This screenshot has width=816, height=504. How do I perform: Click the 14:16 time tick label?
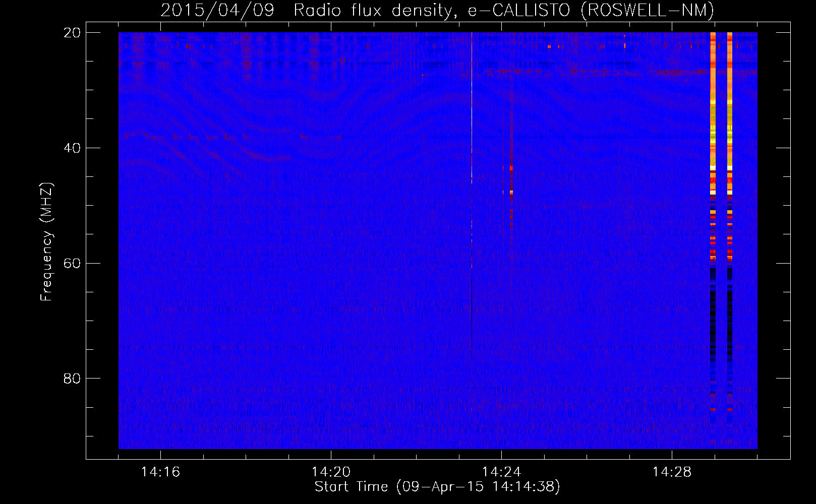161,472
